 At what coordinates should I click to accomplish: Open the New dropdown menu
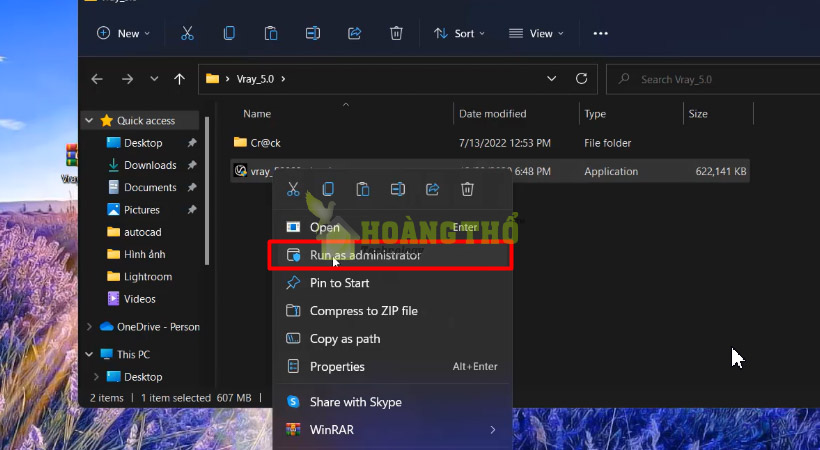pyautogui.click(x=123, y=33)
